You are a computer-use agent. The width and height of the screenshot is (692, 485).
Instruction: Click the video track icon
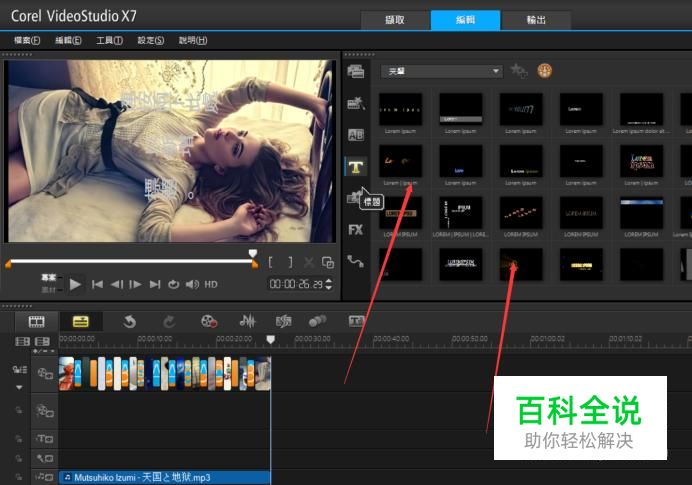point(45,374)
